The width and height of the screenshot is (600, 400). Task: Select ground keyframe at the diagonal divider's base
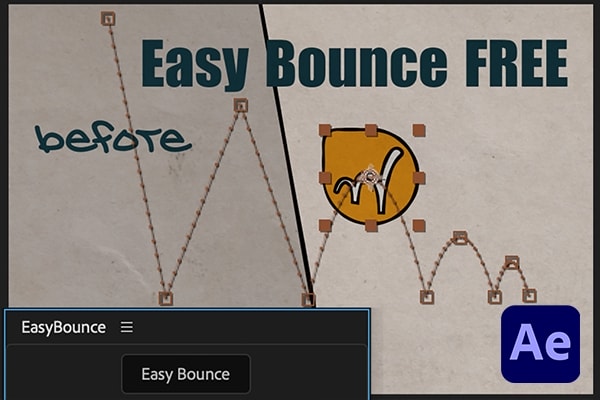click(x=308, y=299)
